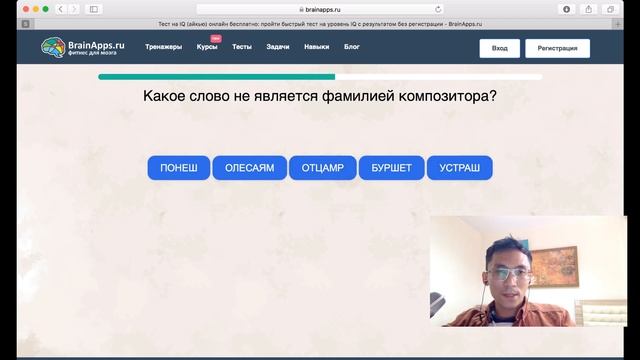This screenshot has width=640, height=360.
Task: Open the Safari share icon
Action: 589,9
